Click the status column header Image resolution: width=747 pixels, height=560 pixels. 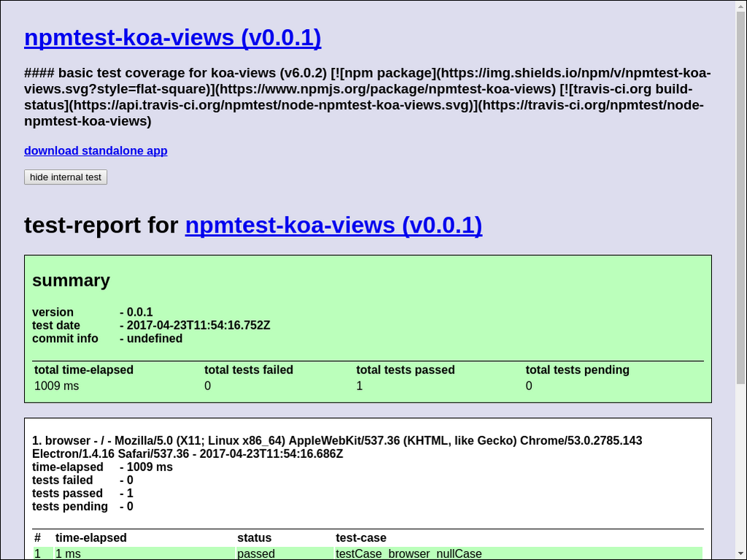(x=254, y=537)
